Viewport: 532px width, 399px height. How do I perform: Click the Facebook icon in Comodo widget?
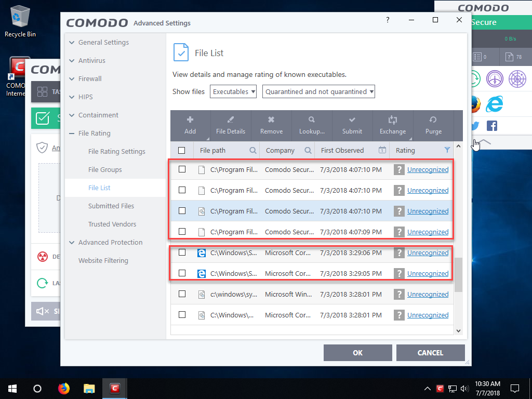pos(492,126)
